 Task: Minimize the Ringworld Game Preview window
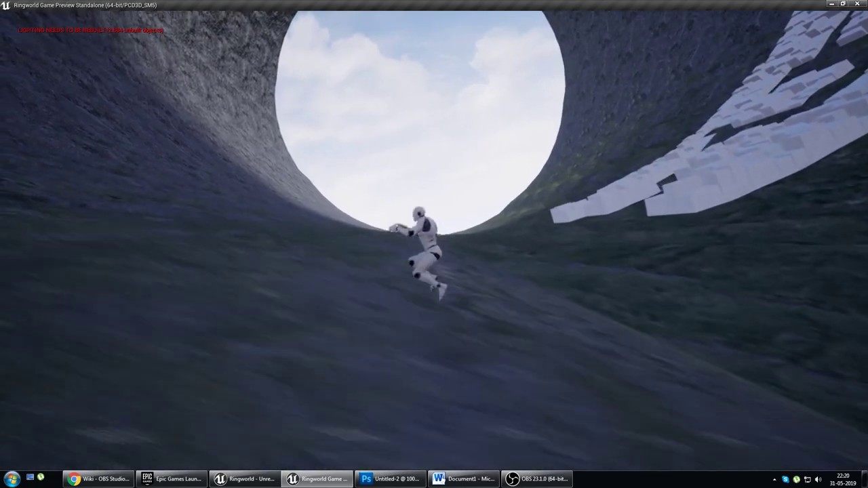coord(831,4)
